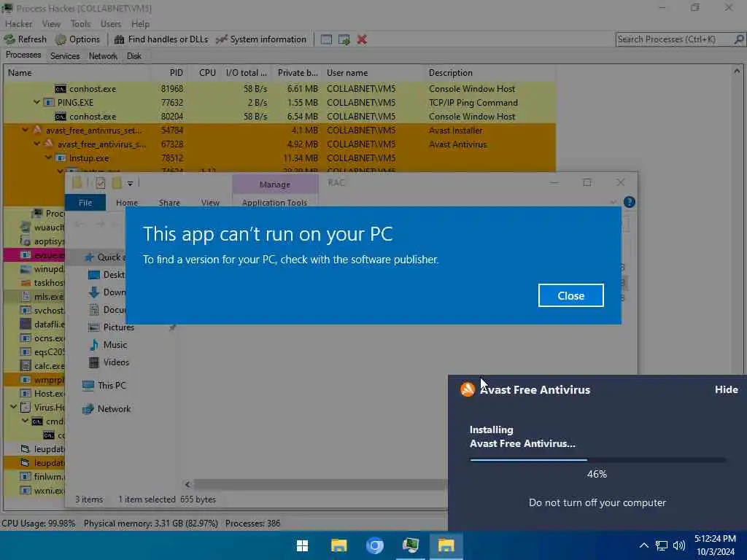Switch to the Services tab

point(65,56)
